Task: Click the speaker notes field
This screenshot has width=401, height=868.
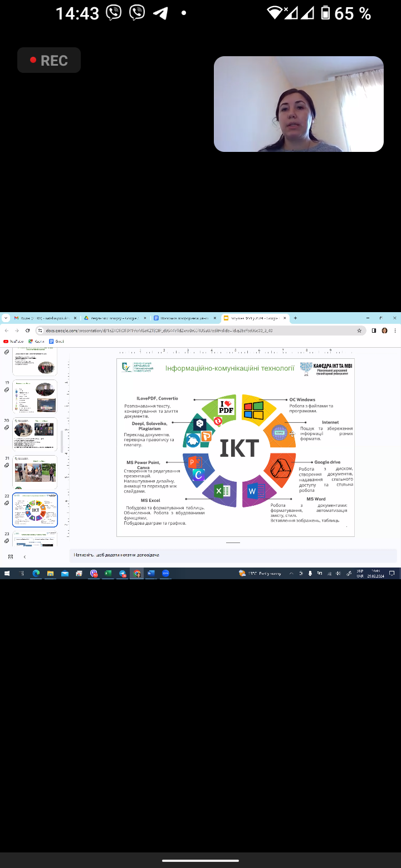Action: tap(233, 555)
